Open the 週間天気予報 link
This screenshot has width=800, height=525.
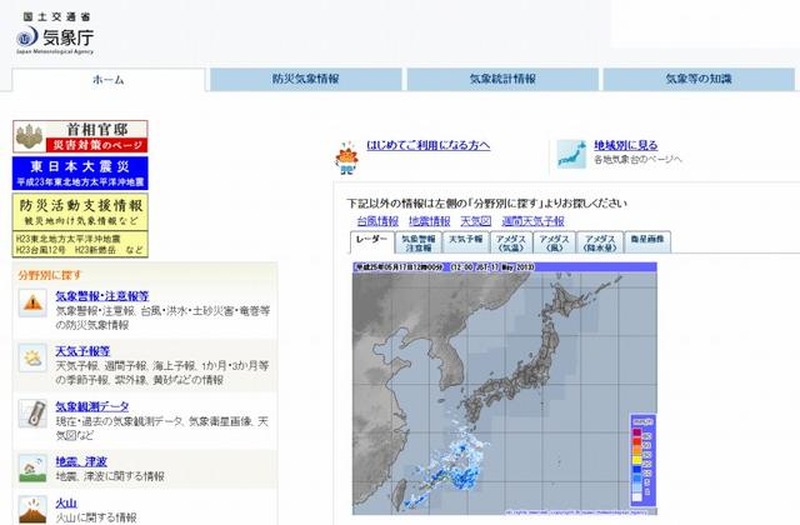click(x=532, y=220)
